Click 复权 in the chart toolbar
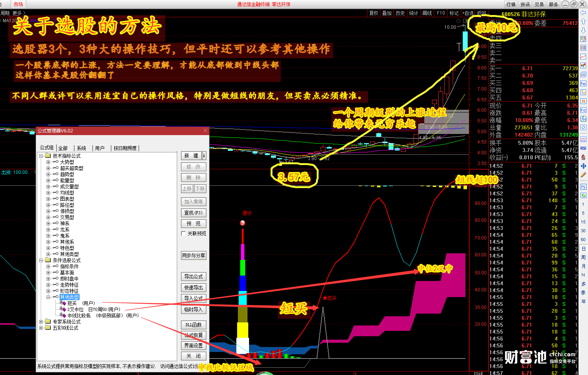This screenshot has width=588, height=375. (374, 13)
